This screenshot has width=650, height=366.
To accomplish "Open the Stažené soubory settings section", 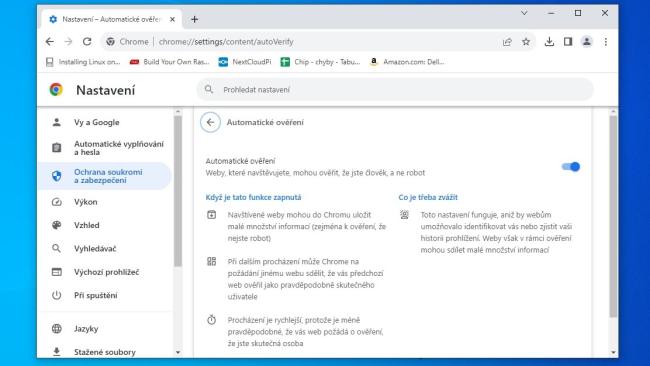I will pyautogui.click(x=104, y=351).
